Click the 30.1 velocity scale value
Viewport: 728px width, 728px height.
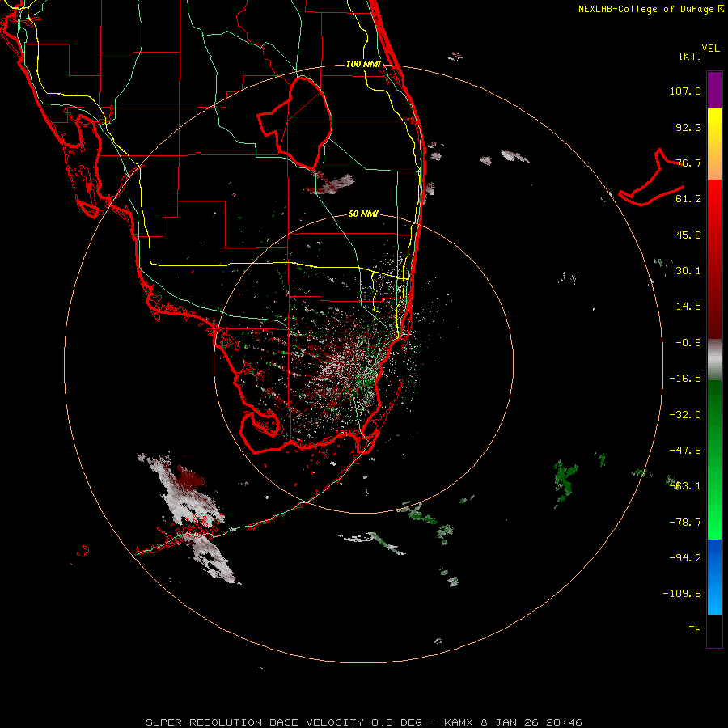point(688,271)
